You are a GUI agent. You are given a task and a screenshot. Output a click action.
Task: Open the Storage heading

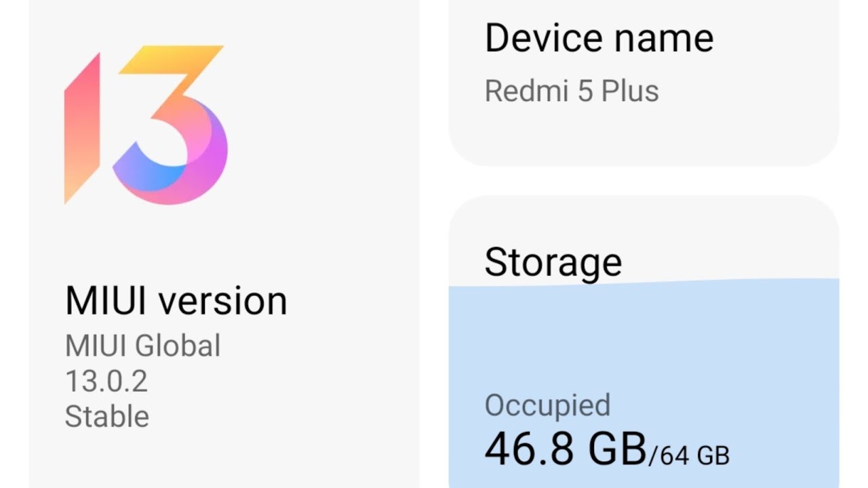coord(553,262)
